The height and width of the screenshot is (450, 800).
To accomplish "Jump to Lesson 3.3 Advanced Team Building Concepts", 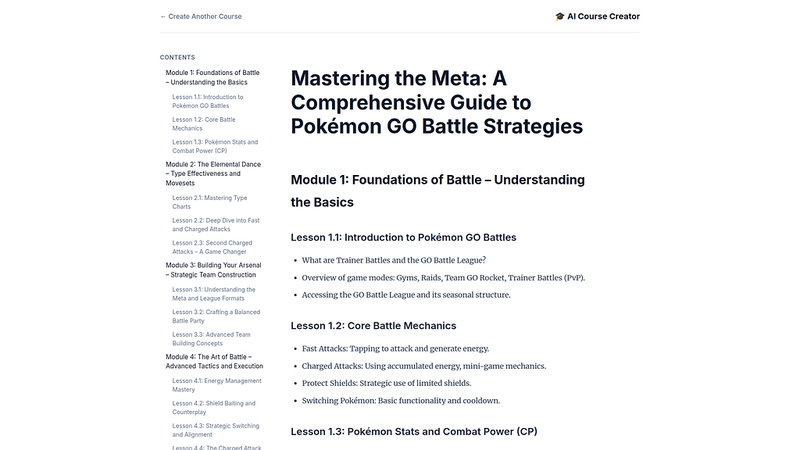I will [x=211, y=340].
